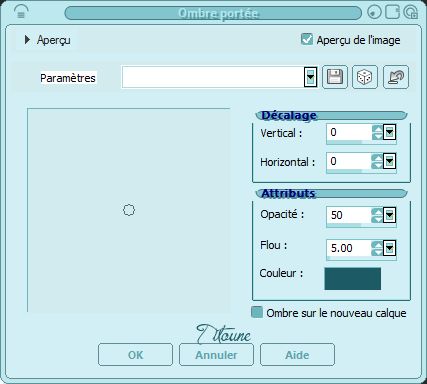Click the Annuler button
The image size is (427, 384).
[x=216, y=355]
